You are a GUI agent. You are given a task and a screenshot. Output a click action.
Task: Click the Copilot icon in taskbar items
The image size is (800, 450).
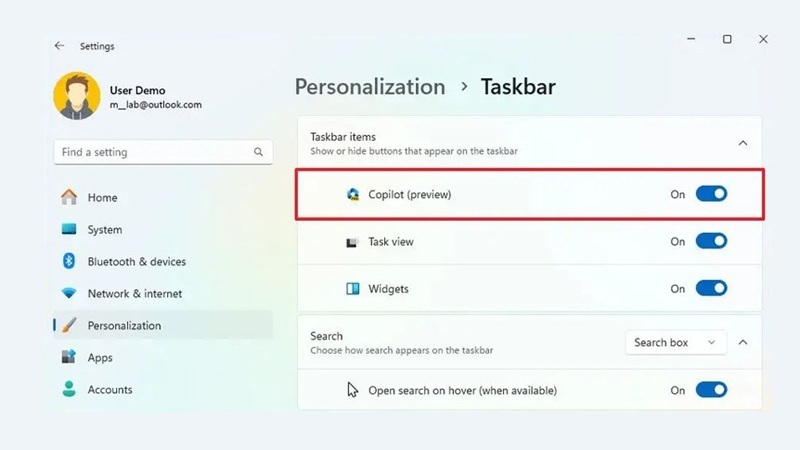[353, 194]
